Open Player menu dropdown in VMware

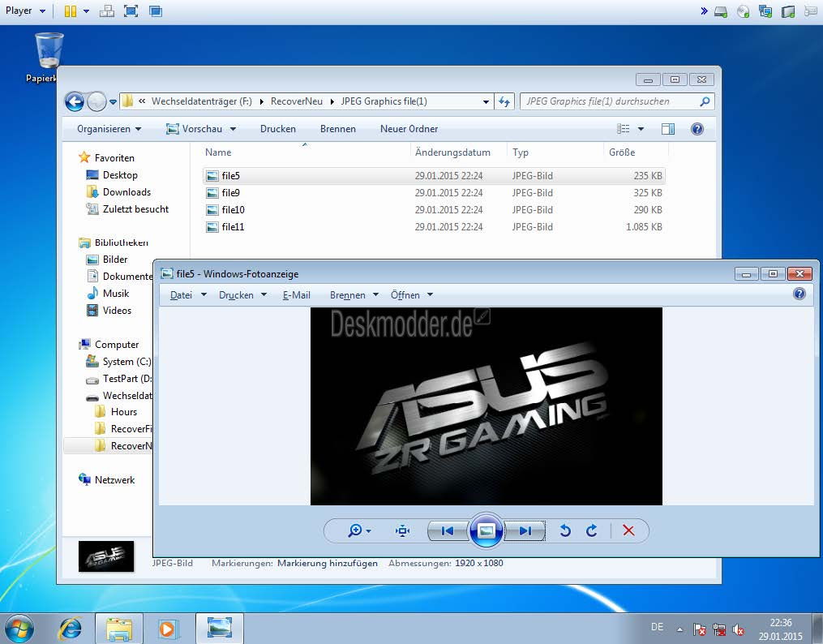(x=25, y=11)
